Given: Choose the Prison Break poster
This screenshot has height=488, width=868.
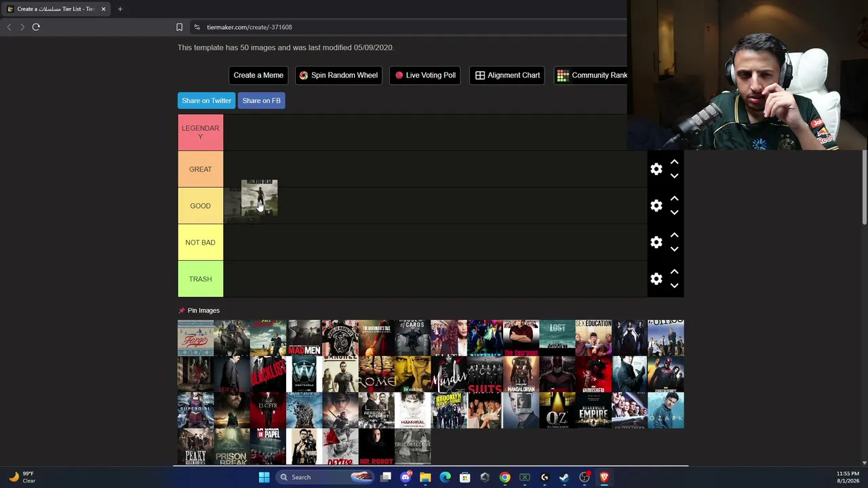Looking at the screenshot, I should [232, 447].
